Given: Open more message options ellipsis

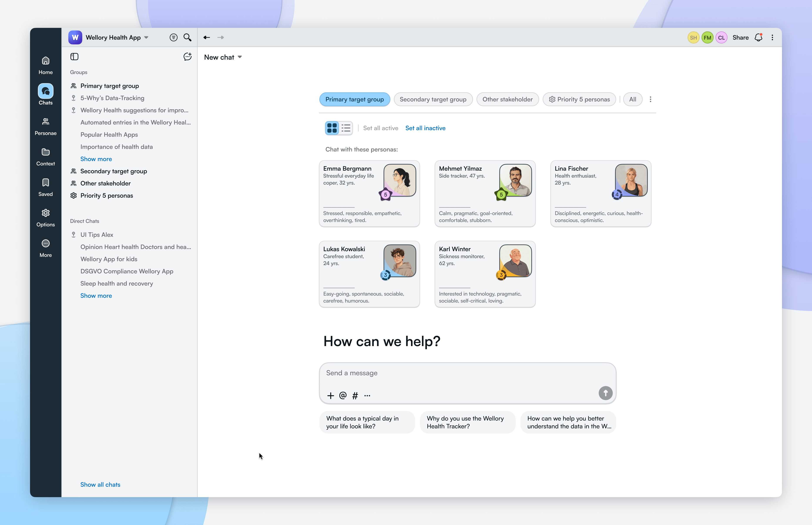Looking at the screenshot, I should 367,395.
